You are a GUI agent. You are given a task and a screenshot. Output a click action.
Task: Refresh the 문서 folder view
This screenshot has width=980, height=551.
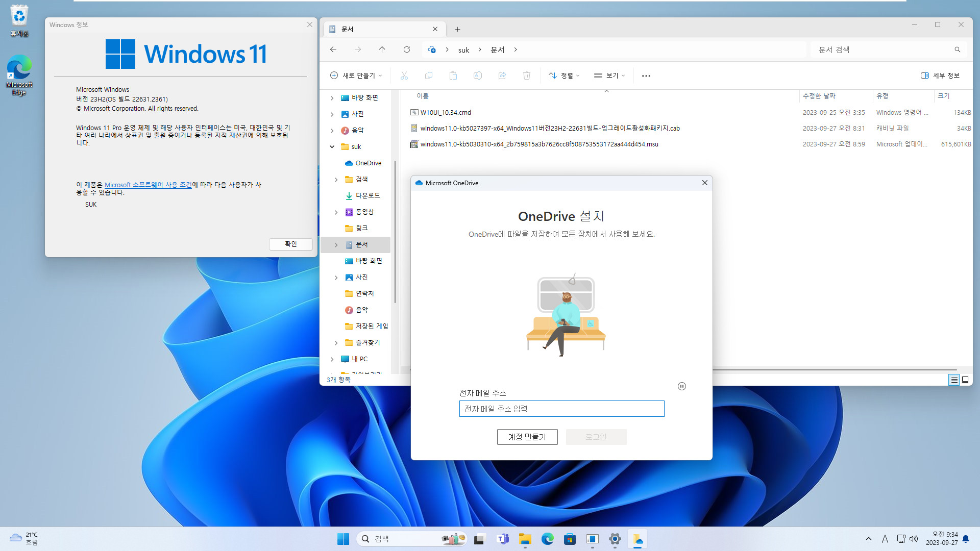tap(406, 49)
